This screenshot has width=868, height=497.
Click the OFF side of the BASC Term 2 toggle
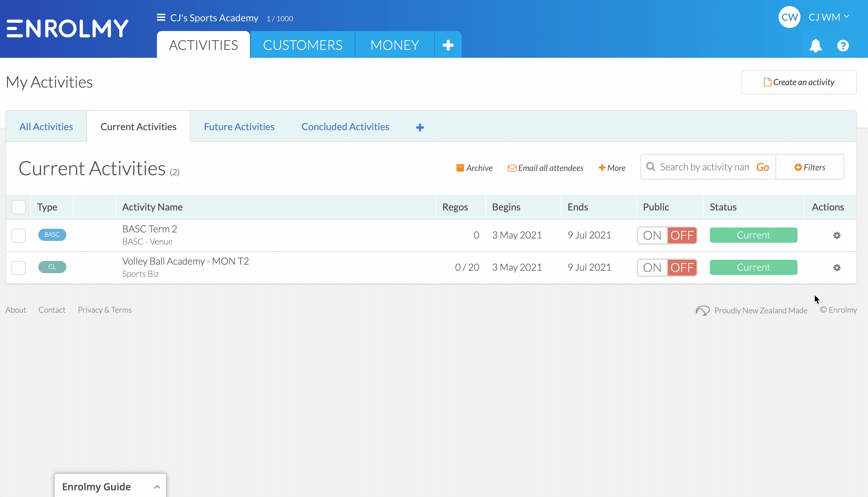point(682,235)
